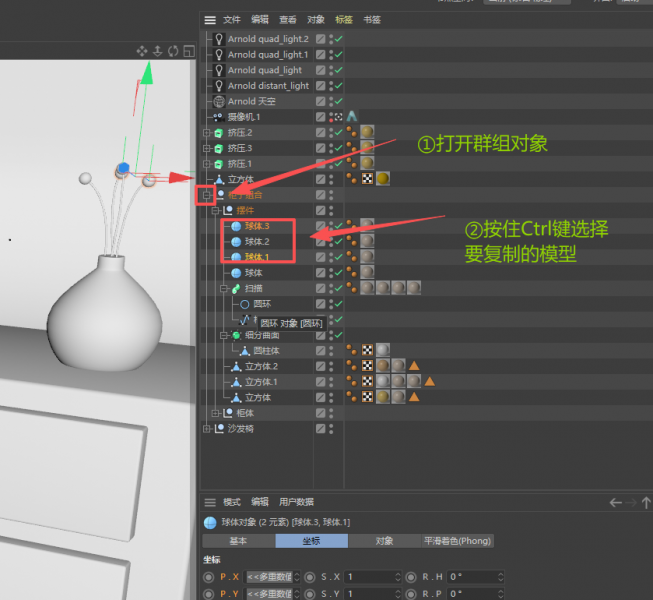Switch to the 对象 attribute tab

click(384, 541)
